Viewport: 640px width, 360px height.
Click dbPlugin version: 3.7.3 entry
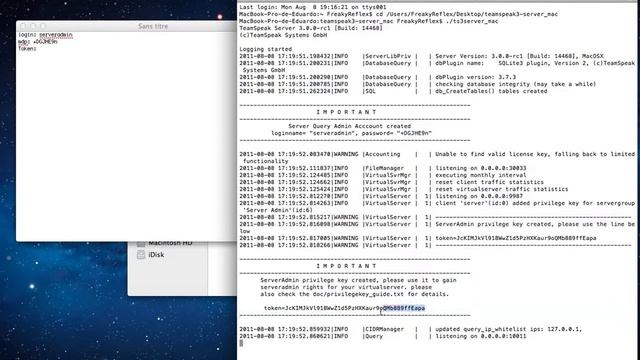[476, 77]
